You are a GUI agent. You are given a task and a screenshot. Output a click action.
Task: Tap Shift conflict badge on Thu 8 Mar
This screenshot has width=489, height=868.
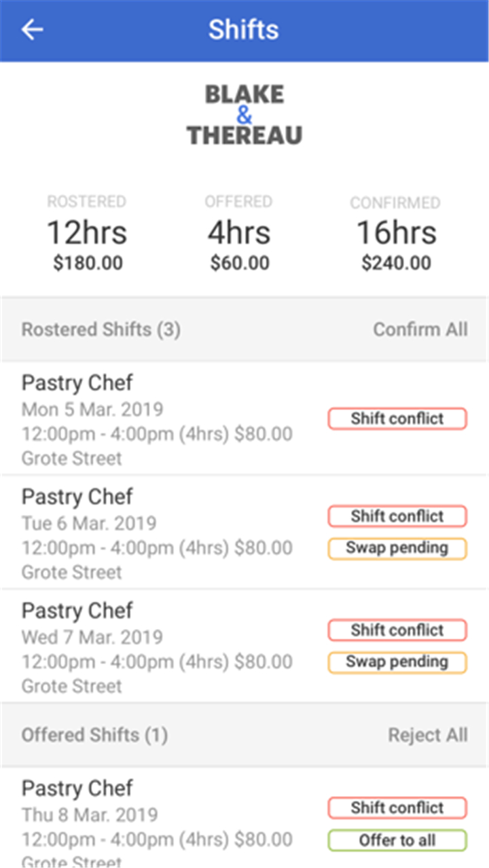[397, 808]
